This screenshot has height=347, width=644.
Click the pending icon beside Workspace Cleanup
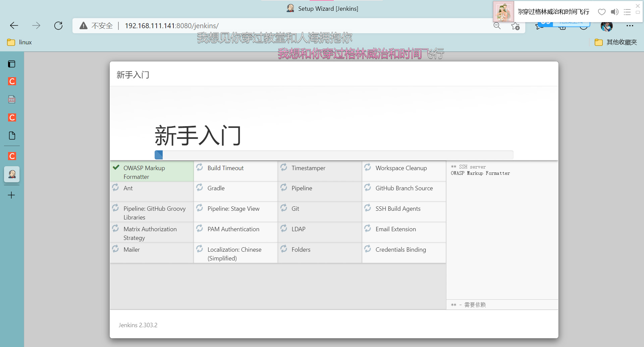[x=368, y=167]
